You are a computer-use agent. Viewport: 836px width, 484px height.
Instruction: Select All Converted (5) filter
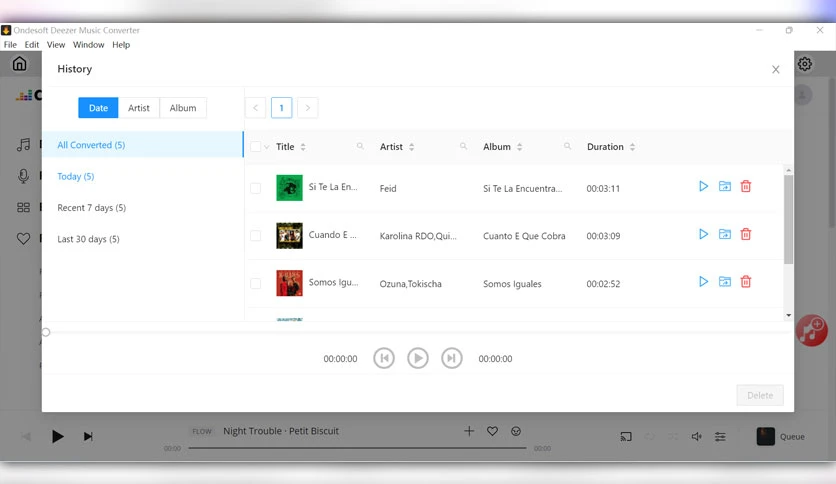pos(142,144)
